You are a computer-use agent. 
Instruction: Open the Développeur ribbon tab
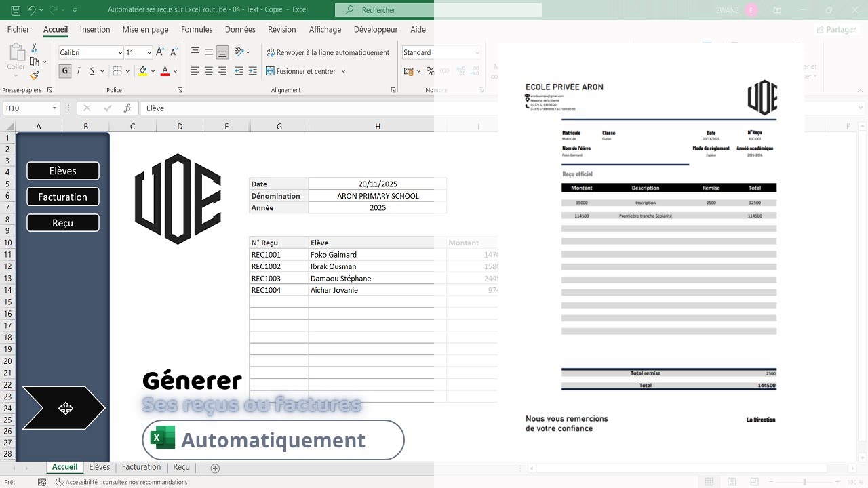click(376, 29)
